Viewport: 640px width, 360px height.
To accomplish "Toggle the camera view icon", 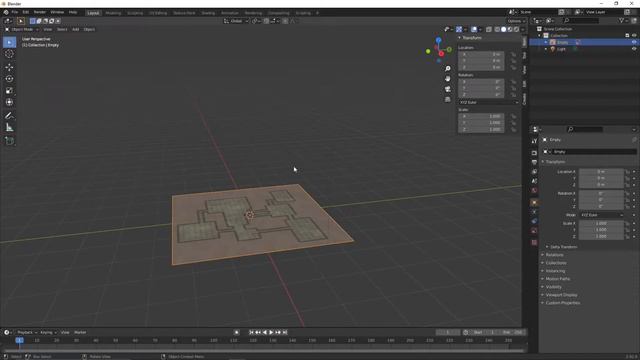I will tap(448, 89).
